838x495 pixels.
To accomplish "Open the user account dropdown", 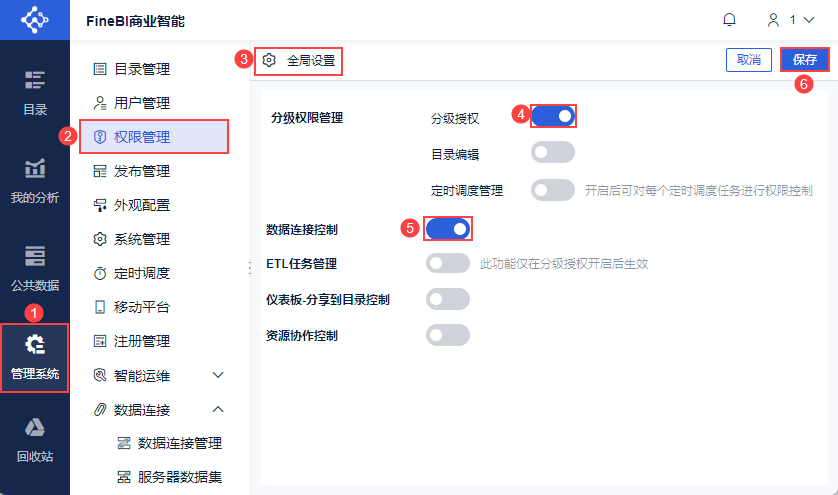I will pyautogui.click(x=786, y=20).
